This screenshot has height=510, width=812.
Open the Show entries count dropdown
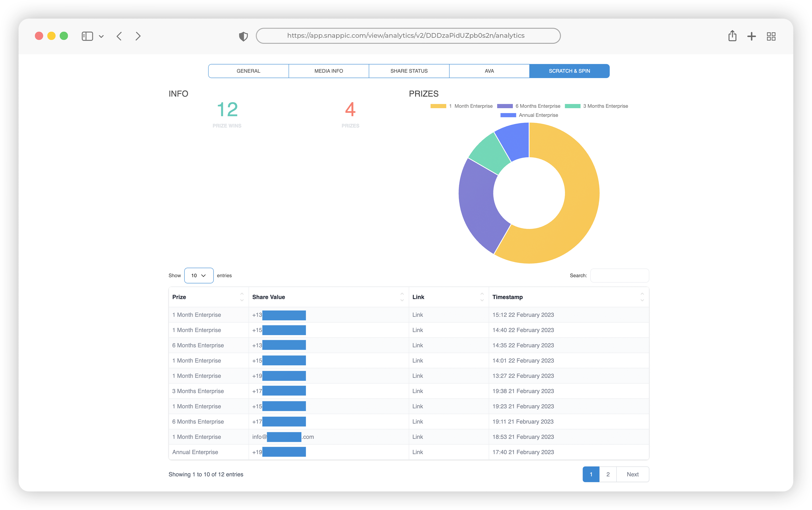(199, 275)
